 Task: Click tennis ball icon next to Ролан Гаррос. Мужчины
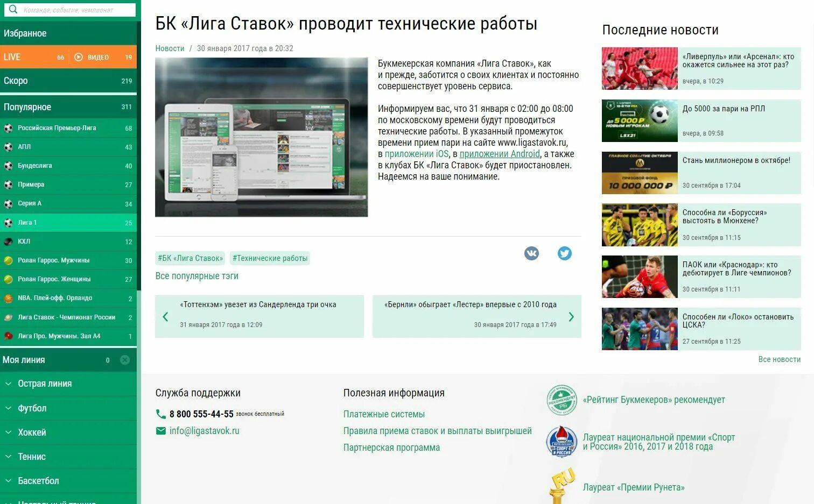8,260
